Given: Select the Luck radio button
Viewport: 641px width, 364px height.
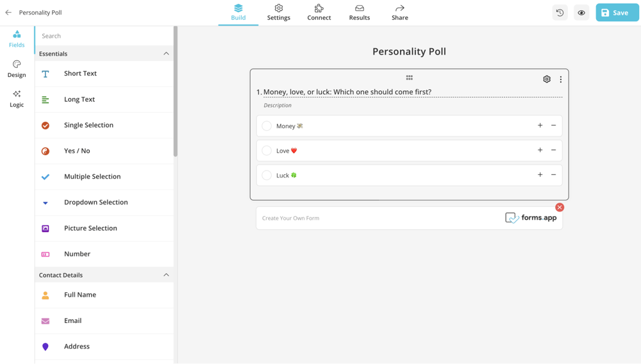Looking at the screenshot, I should (267, 175).
